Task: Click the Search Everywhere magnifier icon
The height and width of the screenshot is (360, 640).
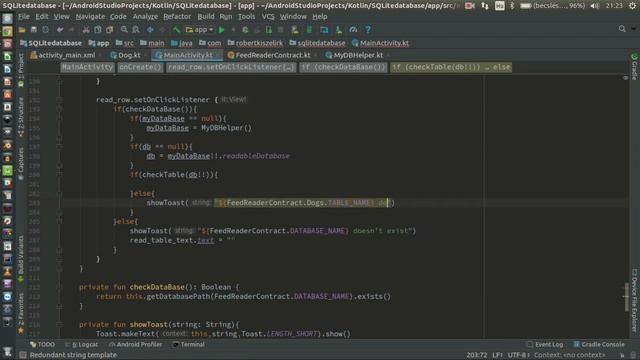Action: pyautogui.click(x=622, y=29)
